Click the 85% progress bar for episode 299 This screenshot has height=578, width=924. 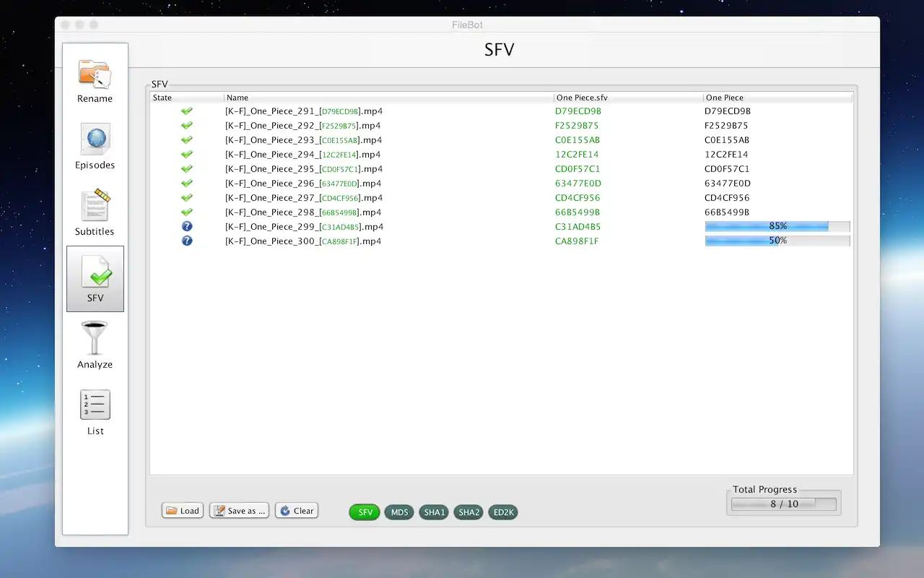(777, 226)
